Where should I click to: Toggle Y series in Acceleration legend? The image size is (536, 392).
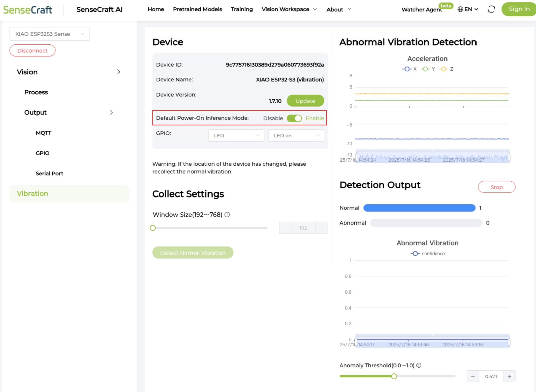coord(428,69)
